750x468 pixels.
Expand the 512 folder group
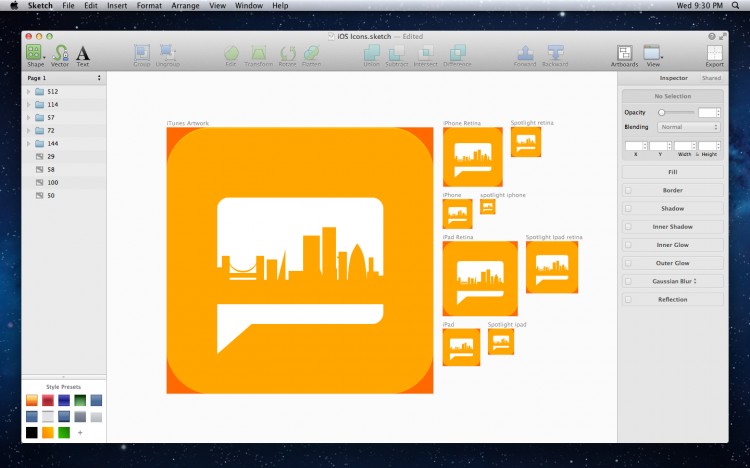click(28, 92)
